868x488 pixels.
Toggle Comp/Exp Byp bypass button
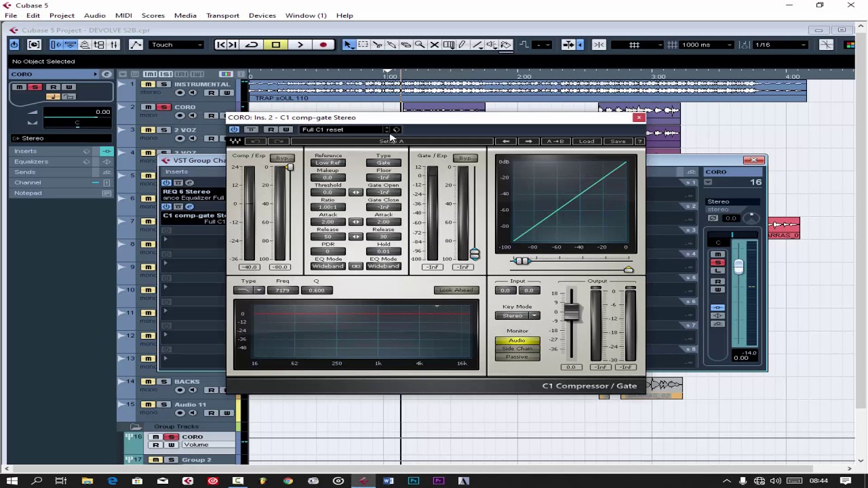[282, 158]
